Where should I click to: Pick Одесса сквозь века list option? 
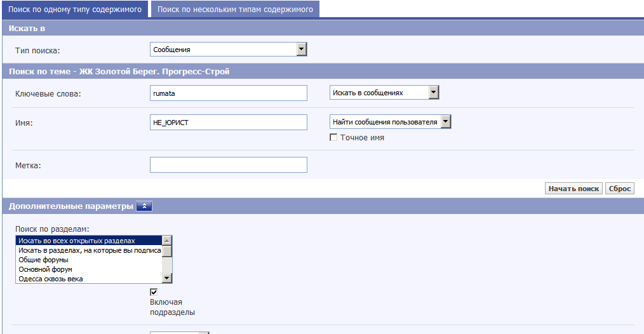[x=89, y=279]
